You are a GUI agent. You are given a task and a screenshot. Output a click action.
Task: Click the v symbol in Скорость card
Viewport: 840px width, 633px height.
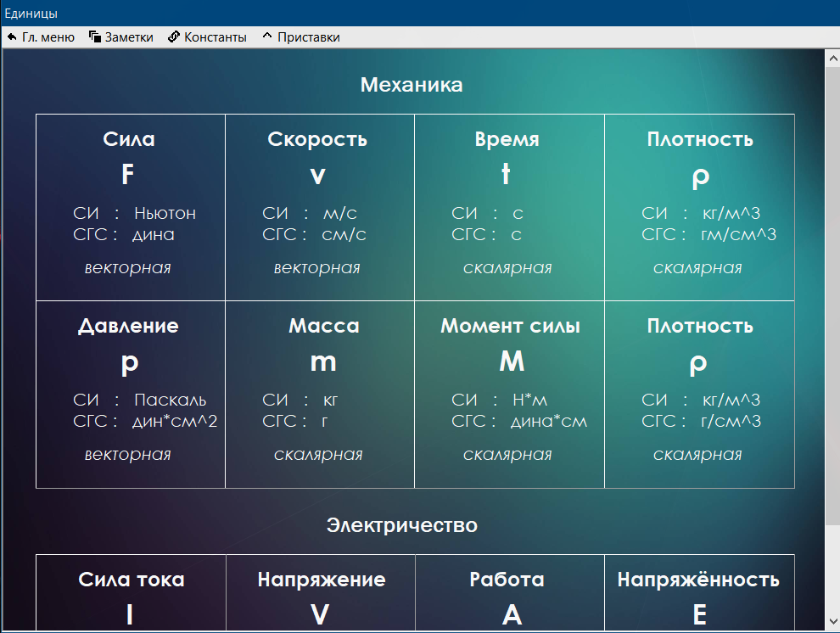point(317,176)
